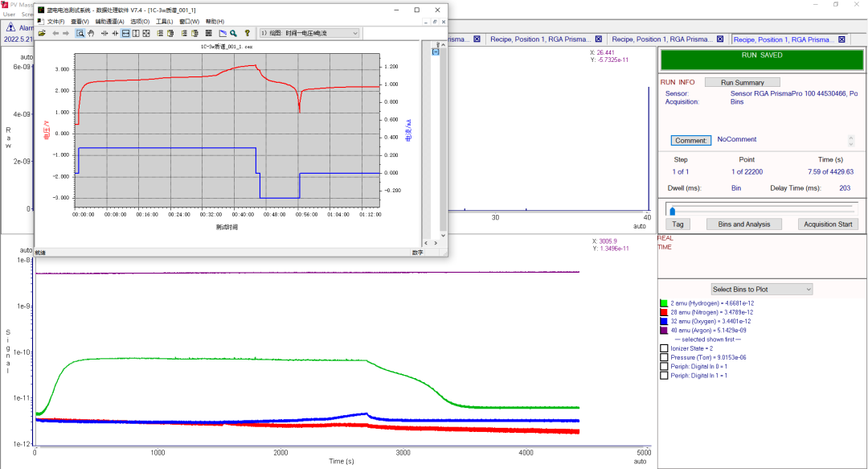Click the yellow help question mark icon
Viewport: 868px width, 469px height.
click(x=247, y=34)
